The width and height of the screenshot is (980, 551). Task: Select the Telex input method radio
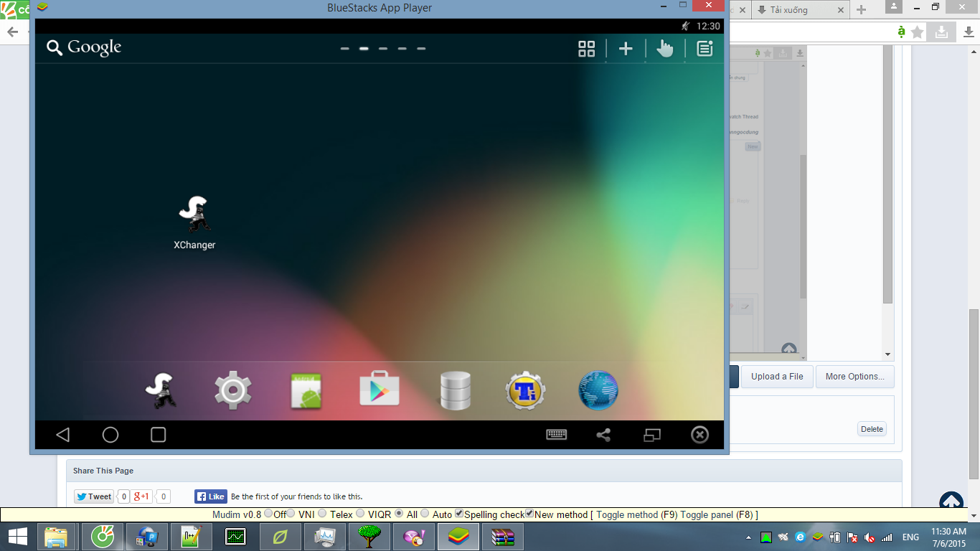(x=322, y=514)
